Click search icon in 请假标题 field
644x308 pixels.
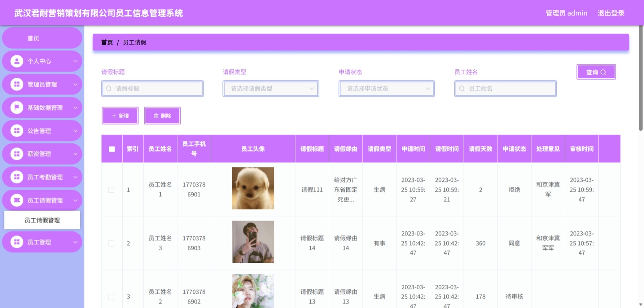(x=109, y=88)
